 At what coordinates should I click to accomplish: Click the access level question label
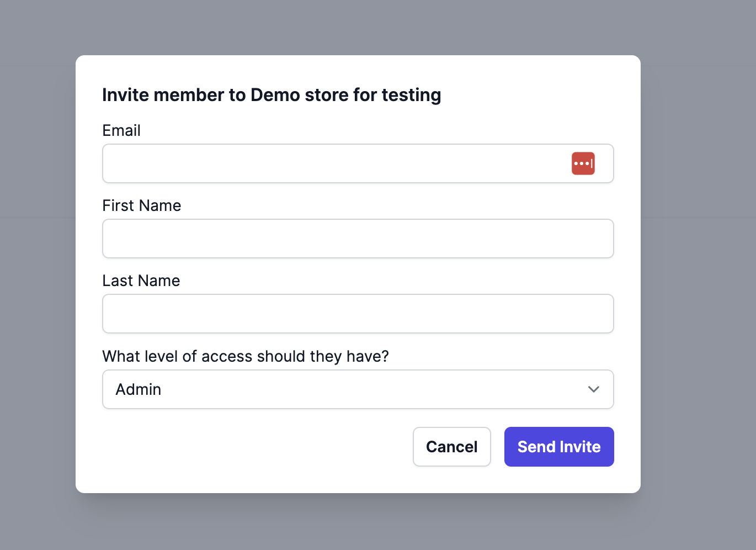click(246, 356)
